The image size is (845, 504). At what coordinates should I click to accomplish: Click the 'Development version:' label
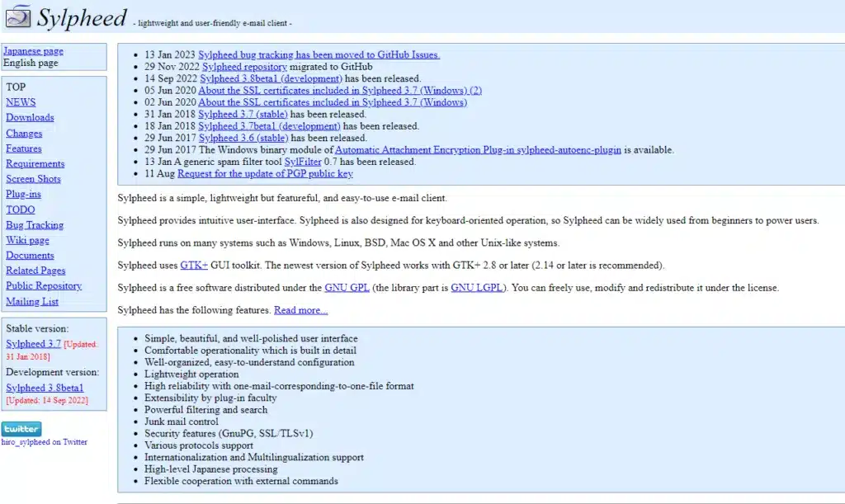tap(52, 372)
